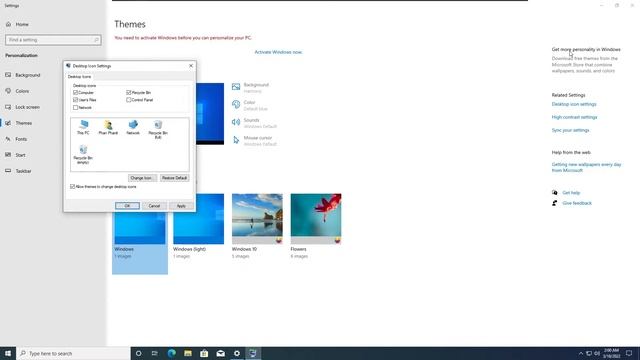Click the Find a setting search box
Screen dimensions: 640x360
53,40
